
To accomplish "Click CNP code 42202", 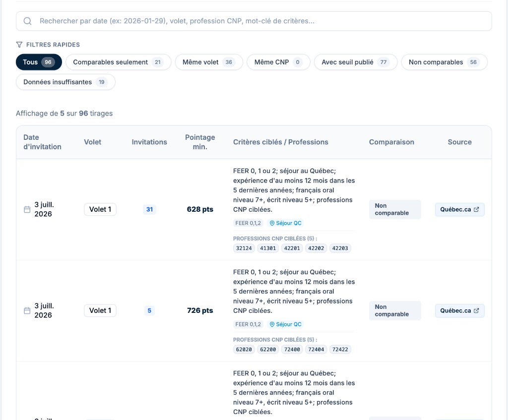I will pyautogui.click(x=316, y=248).
